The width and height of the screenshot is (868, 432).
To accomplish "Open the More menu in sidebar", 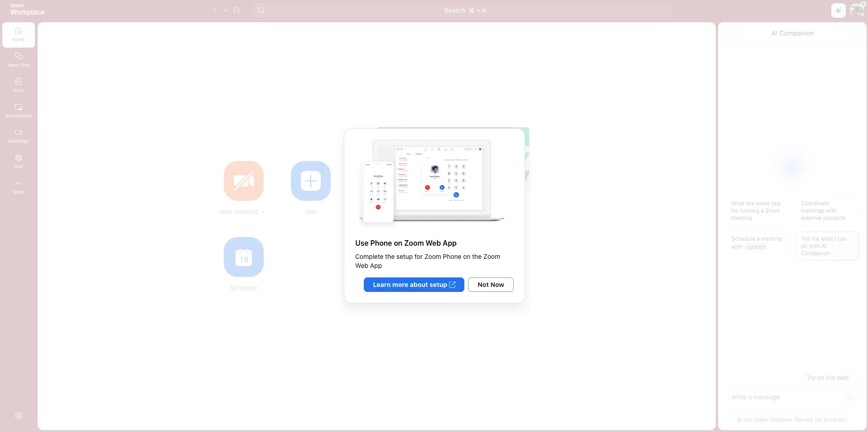I will pyautogui.click(x=19, y=187).
